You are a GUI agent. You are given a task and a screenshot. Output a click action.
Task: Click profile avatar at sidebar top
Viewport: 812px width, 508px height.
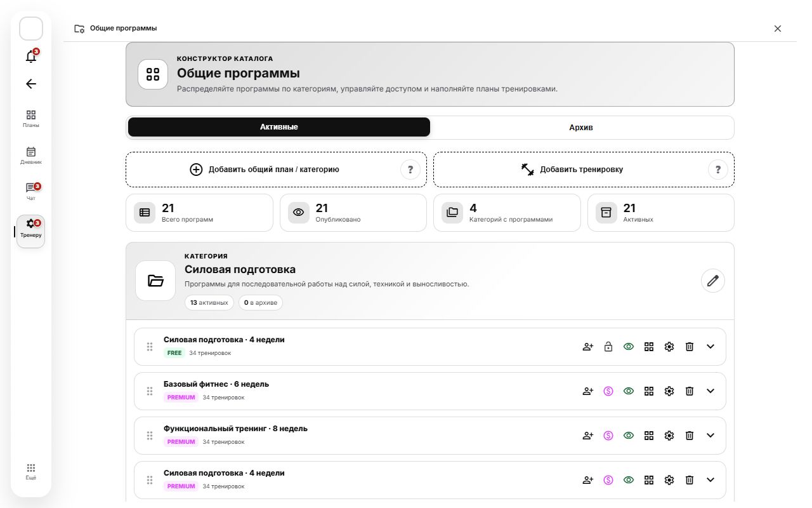click(31, 29)
